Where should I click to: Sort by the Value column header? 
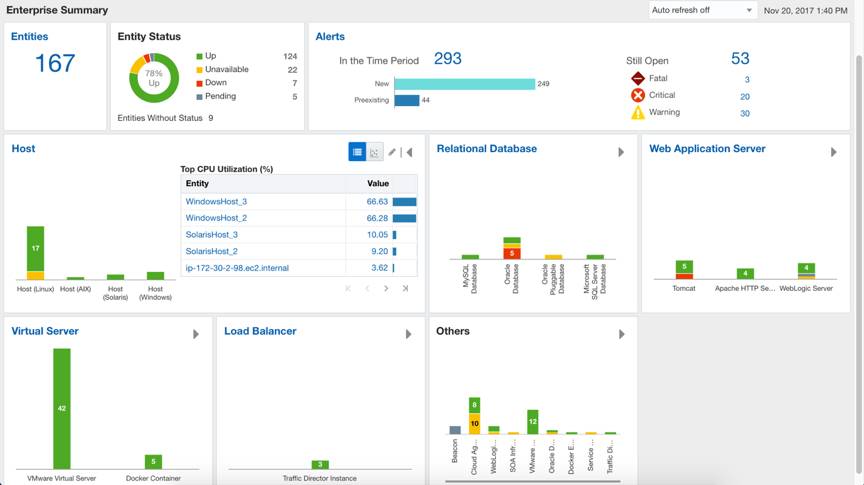[378, 184]
